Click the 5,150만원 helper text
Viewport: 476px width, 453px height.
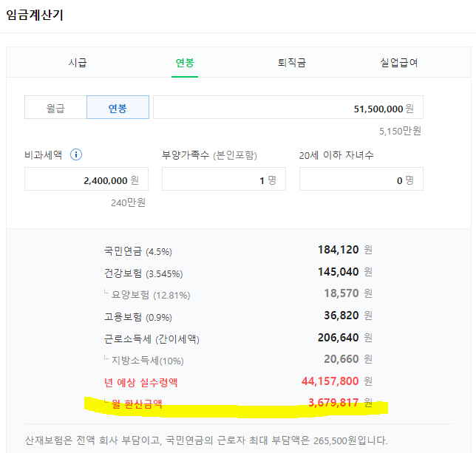coord(400,131)
